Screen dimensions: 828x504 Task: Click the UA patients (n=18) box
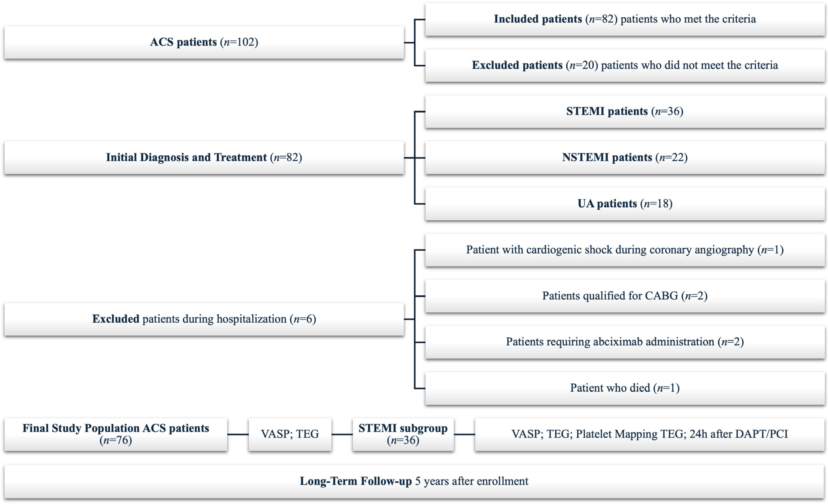click(625, 204)
